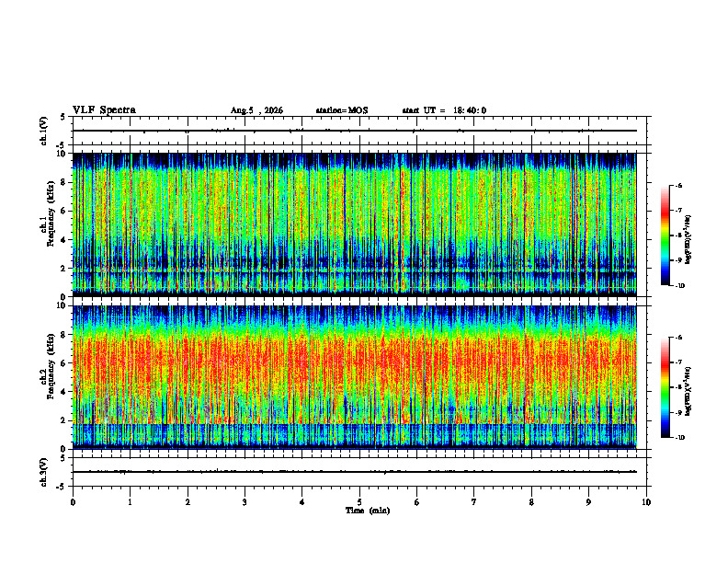Click the time axis tick label "9"
The width and height of the screenshot is (728, 563).
tap(588, 502)
